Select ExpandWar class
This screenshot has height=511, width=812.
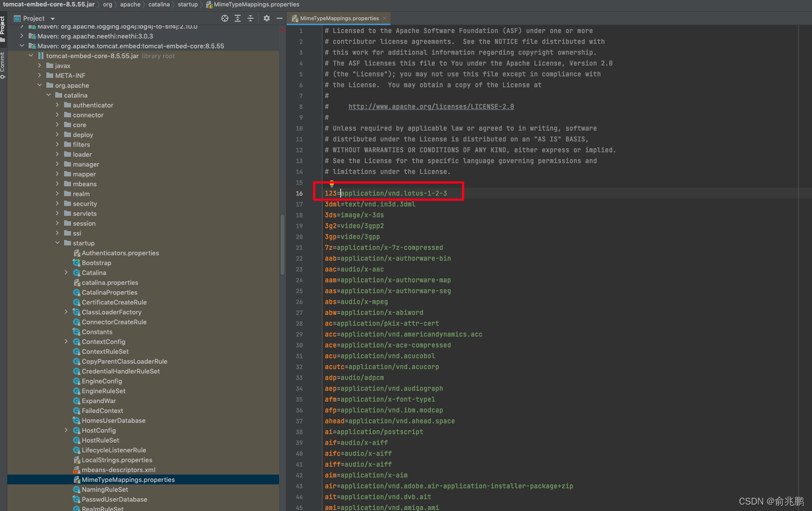(99, 401)
